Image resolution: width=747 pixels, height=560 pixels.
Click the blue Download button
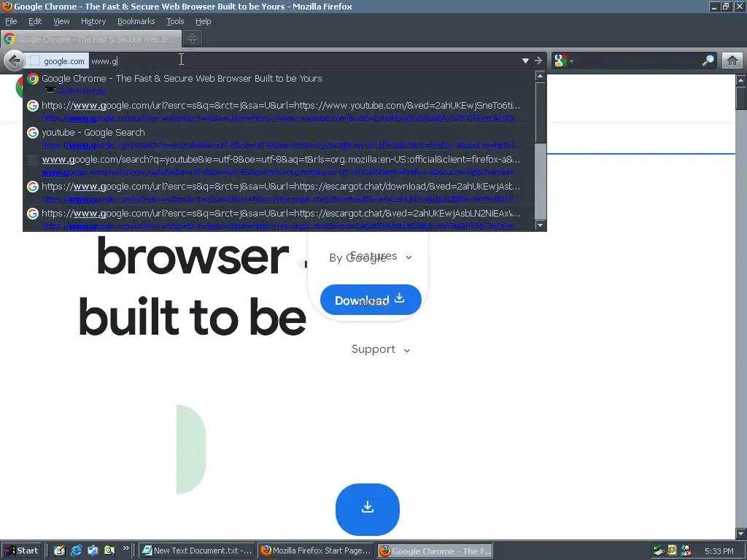(370, 300)
